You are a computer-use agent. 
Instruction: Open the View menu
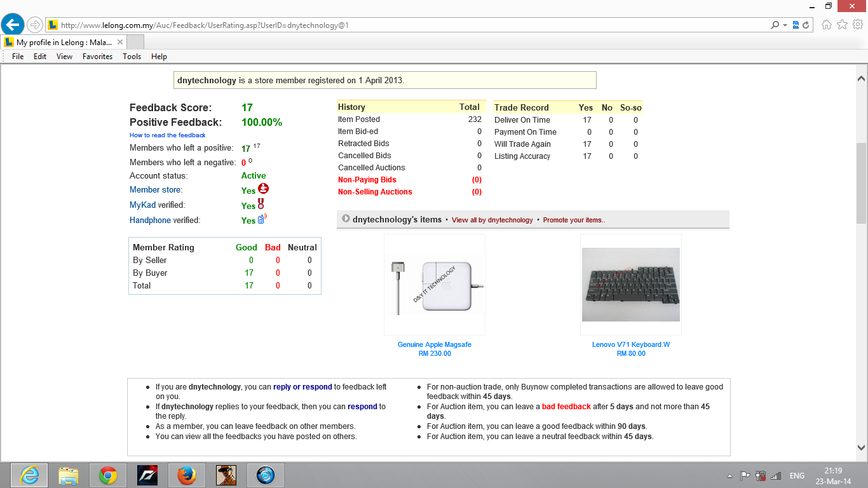pyautogui.click(x=65, y=57)
